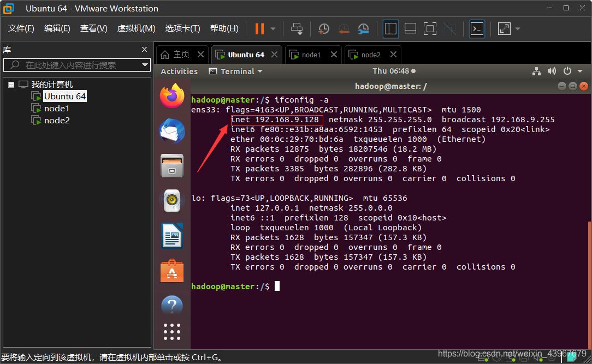Image resolution: width=592 pixels, height=364 pixels.
Task: Enter full screen mode from toolbar
Action: point(430,28)
